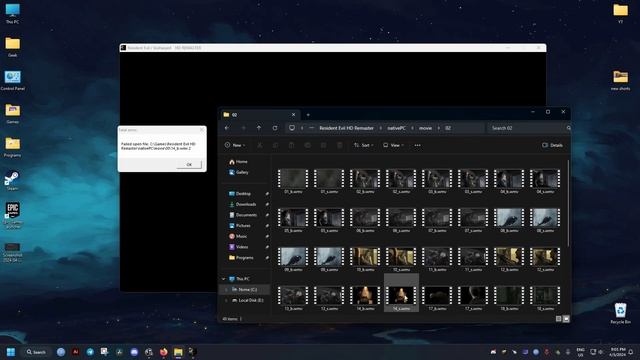Expand the Home (C:) drive node
Viewport: 640px width, 360px height.
coord(227,290)
